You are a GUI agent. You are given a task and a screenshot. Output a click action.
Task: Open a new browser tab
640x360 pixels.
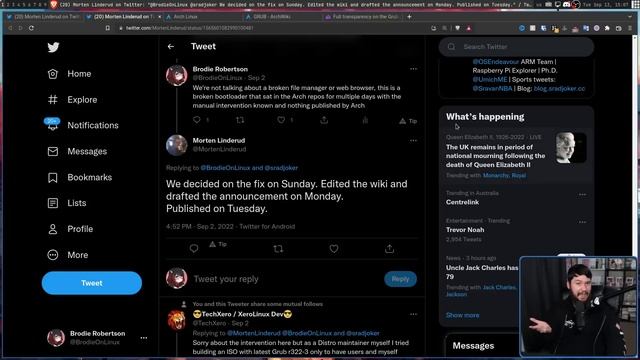[409, 17]
